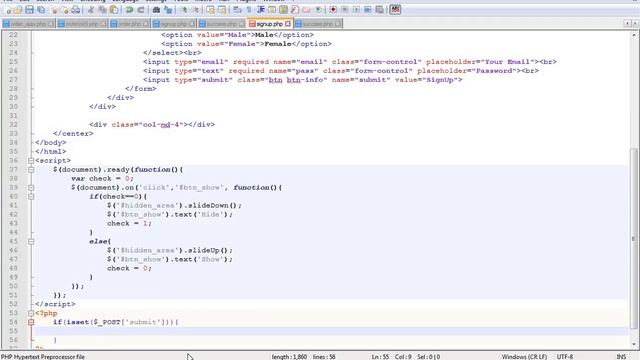The image size is (640, 360).
Task: Collapse the click handler fold on line 39
Action: coord(31,188)
